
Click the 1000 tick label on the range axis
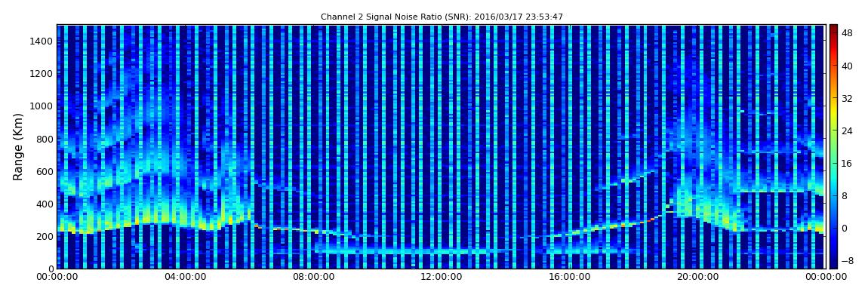pos(42,106)
